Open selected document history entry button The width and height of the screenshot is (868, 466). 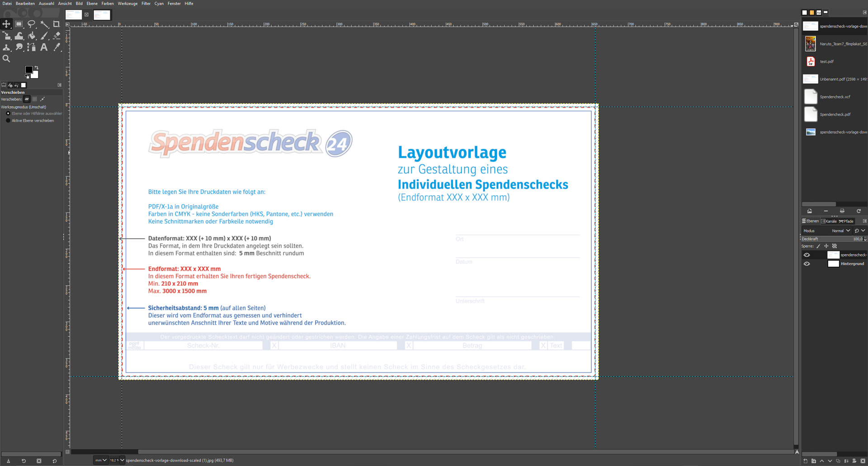[x=809, y=211]
